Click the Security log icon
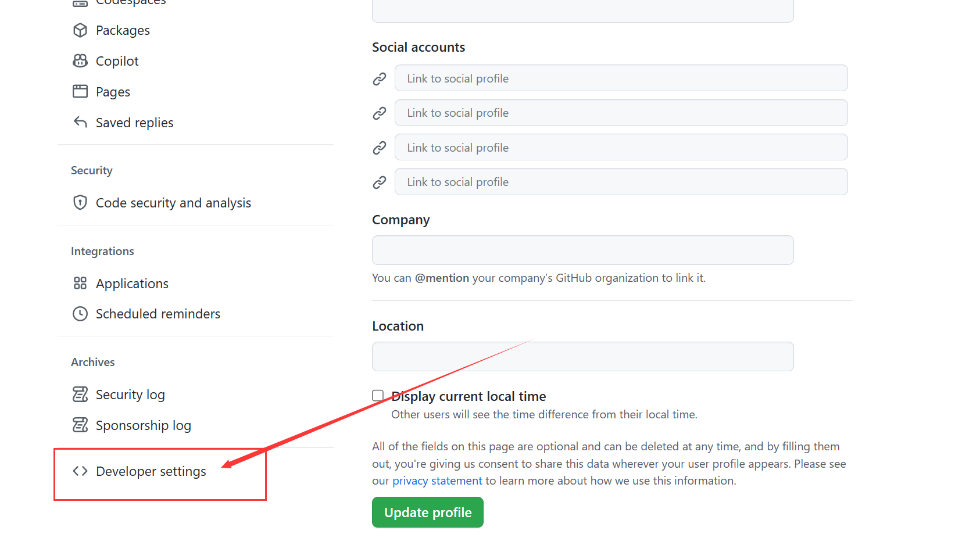Viewport: 980px width, 545px height. 80,395
